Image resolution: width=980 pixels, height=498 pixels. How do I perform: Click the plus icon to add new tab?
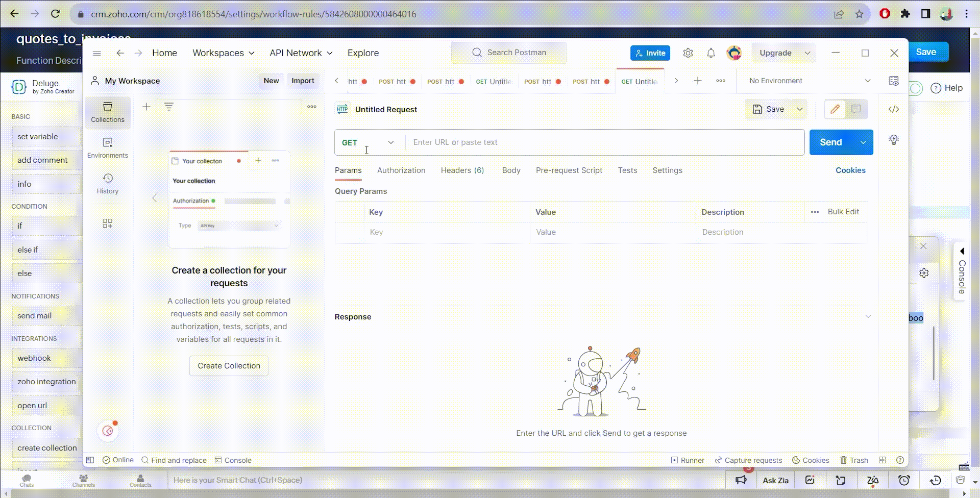click(x=697, y=81)
